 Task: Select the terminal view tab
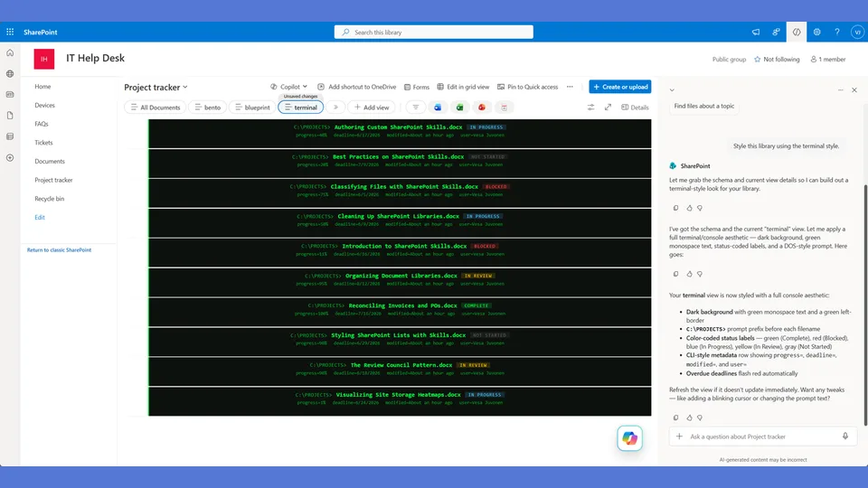300,108
